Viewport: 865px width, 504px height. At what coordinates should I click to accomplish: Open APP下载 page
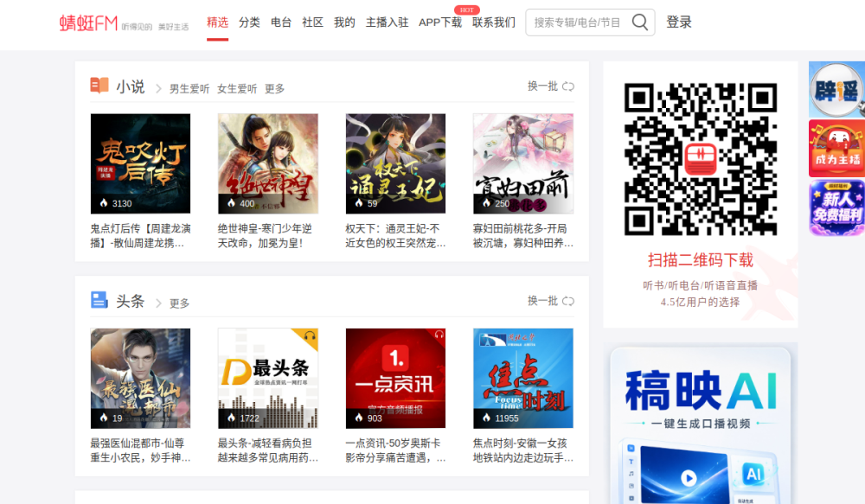tap(440, 22)
